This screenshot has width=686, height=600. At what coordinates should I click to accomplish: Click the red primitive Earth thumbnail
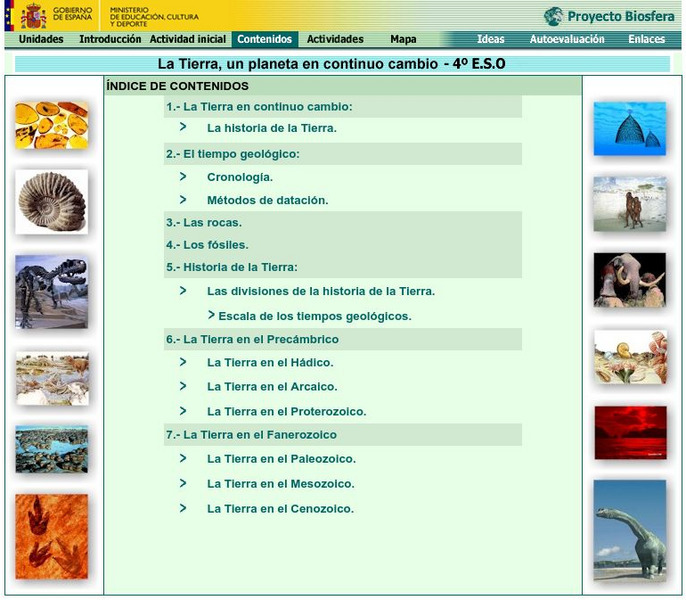point(630,433)
